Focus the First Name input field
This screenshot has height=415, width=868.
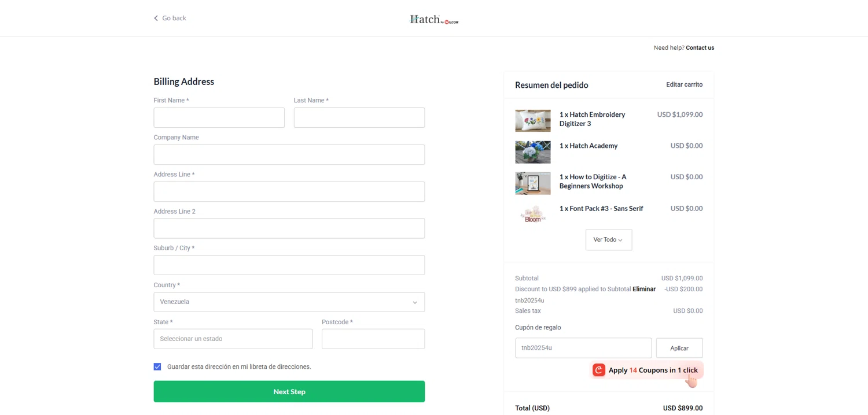[219, 118]
